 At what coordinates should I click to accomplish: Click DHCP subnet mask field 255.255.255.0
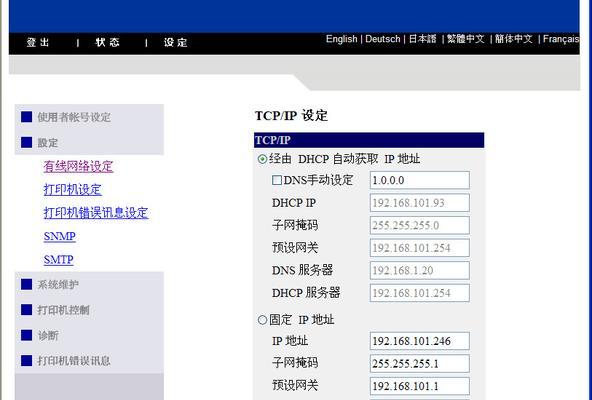(419, 225)
